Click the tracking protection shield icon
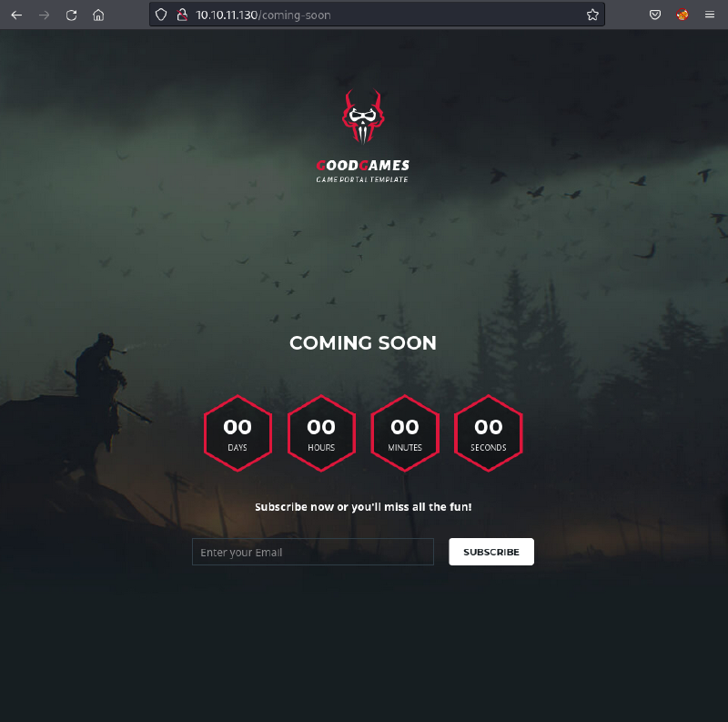 click(x=161, y=15)
